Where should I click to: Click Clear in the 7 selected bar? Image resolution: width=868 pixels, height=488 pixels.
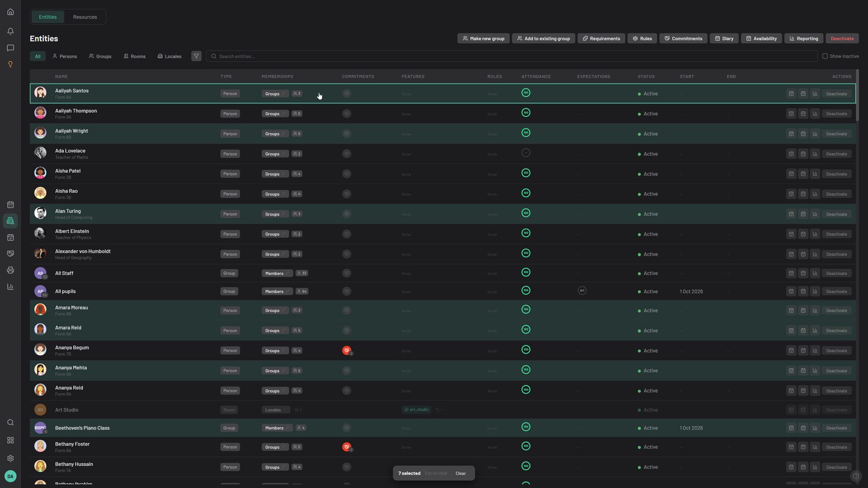[x=461, y=473]
